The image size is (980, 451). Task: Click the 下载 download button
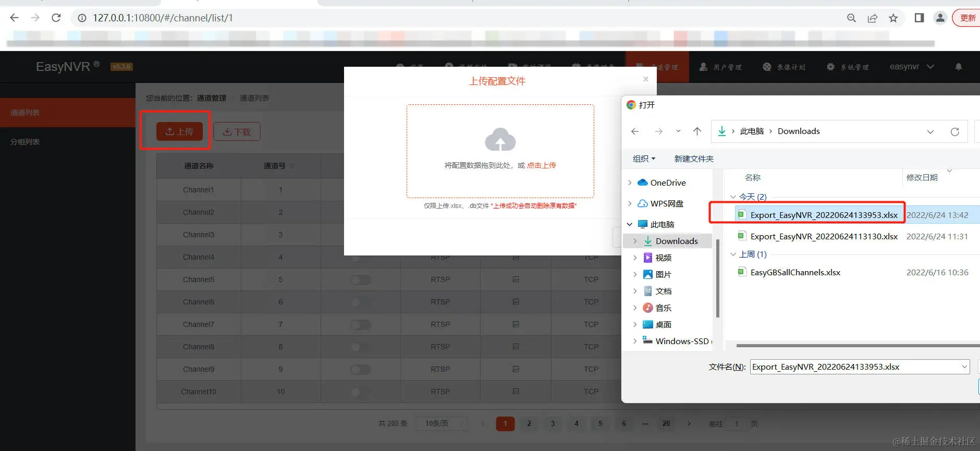tap(237, 132)
